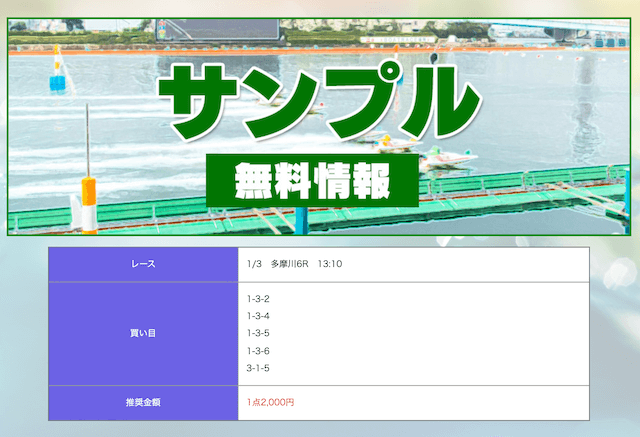
Task: Click the 1-3-6 bet combination
Action: pyautogui.click(x=258, y=350)
